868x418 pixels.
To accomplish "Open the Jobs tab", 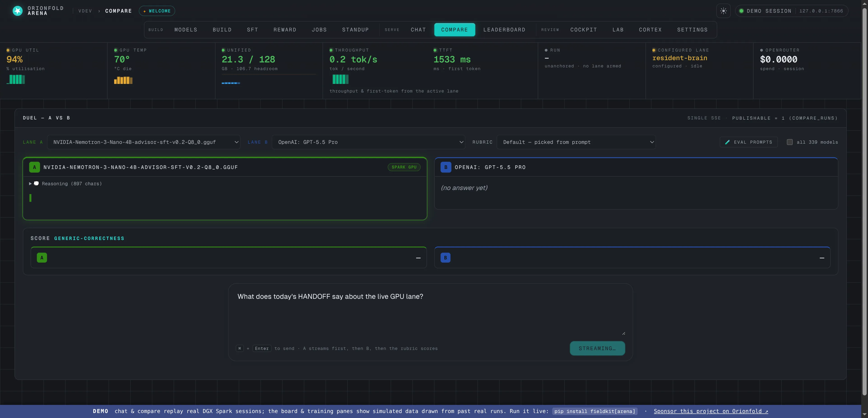I will point(319,30).
